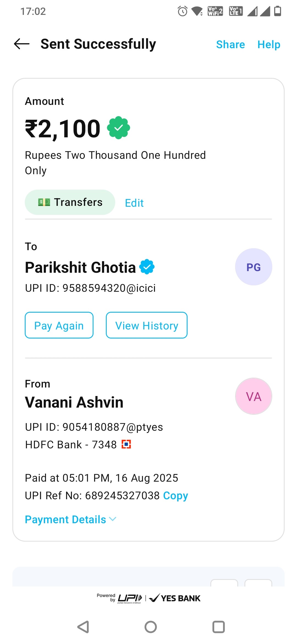This screenshot has width=297, height=644.
Task: Tap the Android home navigation button
Action: point(151,627)
